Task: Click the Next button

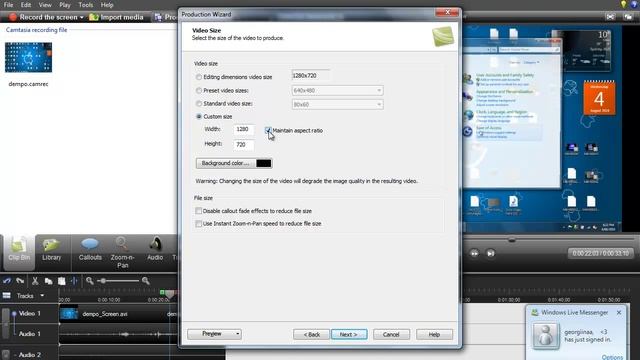Action: click(x=349, y=334)
